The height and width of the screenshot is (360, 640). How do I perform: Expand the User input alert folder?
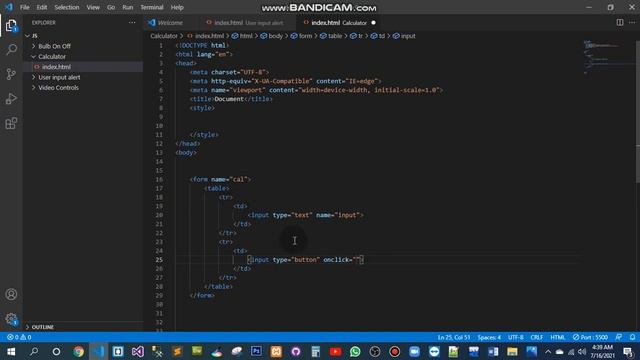click(x=59, y=78)
